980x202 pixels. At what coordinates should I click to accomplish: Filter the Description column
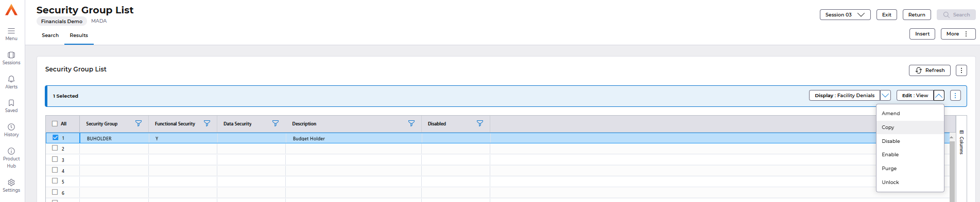click(x=411, y=123)
